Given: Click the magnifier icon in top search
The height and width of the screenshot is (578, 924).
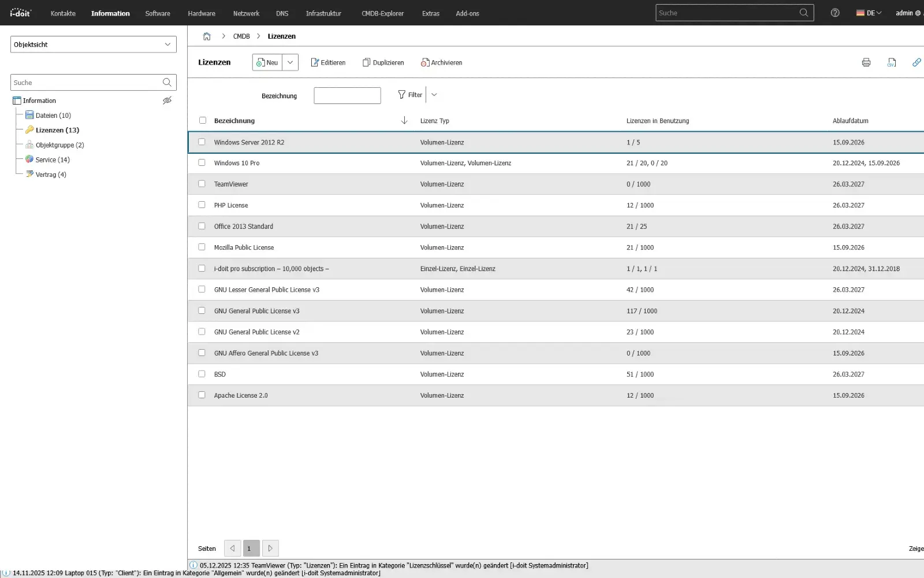Looking at the screenshot, I should coord(803,13).
